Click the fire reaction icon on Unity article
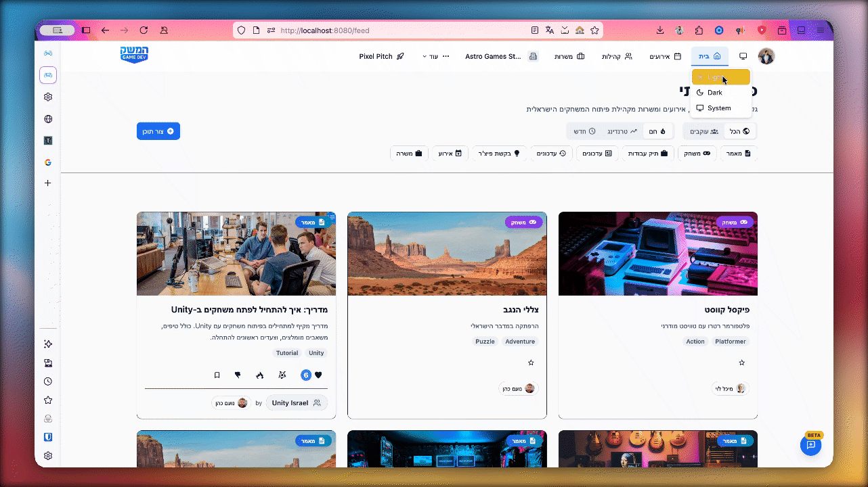 (x=259, y=375)
